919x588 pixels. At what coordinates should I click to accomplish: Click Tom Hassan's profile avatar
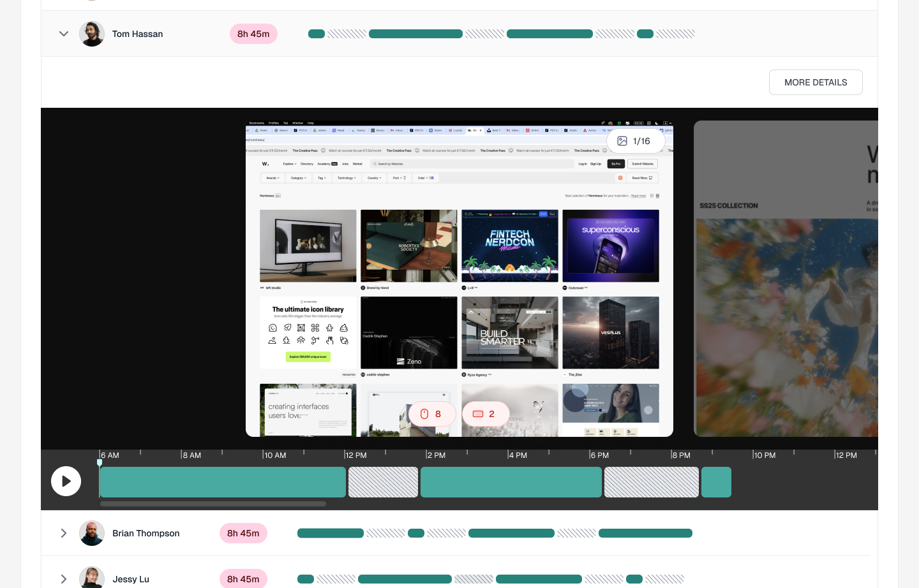92,34
